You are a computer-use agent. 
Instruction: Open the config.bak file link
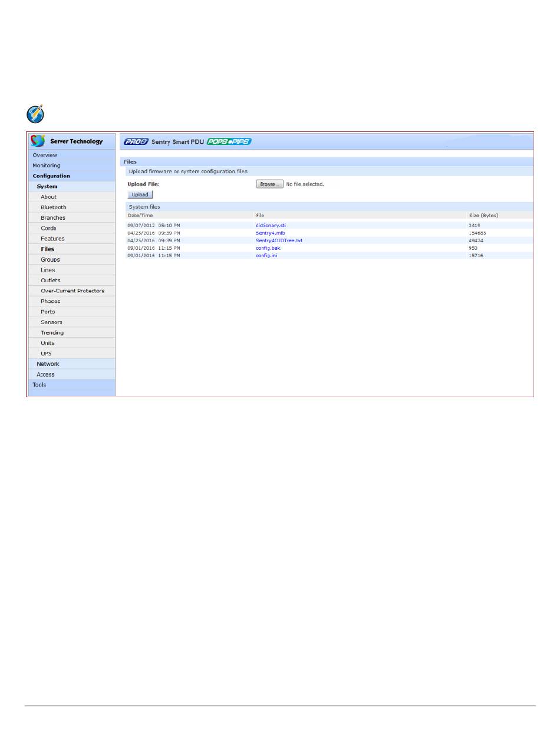[x=268, y=248]
